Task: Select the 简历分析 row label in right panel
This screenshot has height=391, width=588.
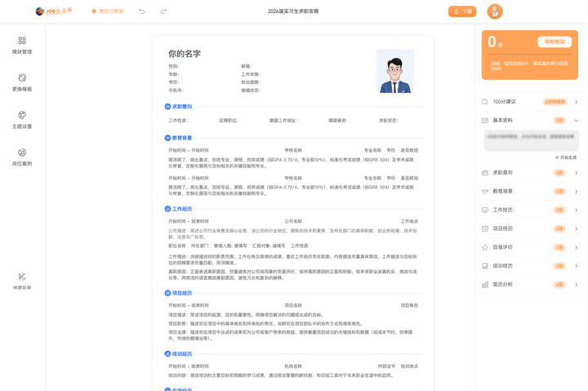Action: [502, 285]
